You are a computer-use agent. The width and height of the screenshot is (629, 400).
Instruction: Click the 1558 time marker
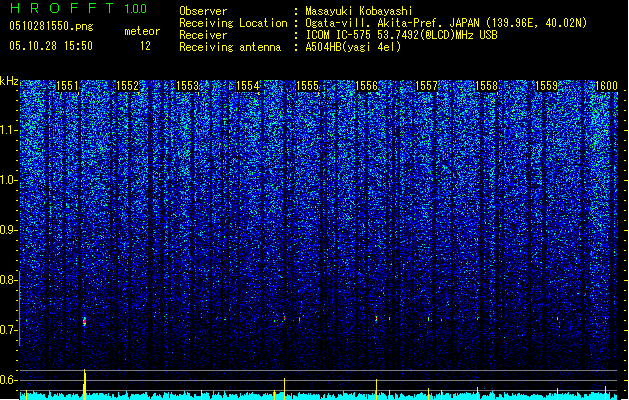[x=486, y=86]
